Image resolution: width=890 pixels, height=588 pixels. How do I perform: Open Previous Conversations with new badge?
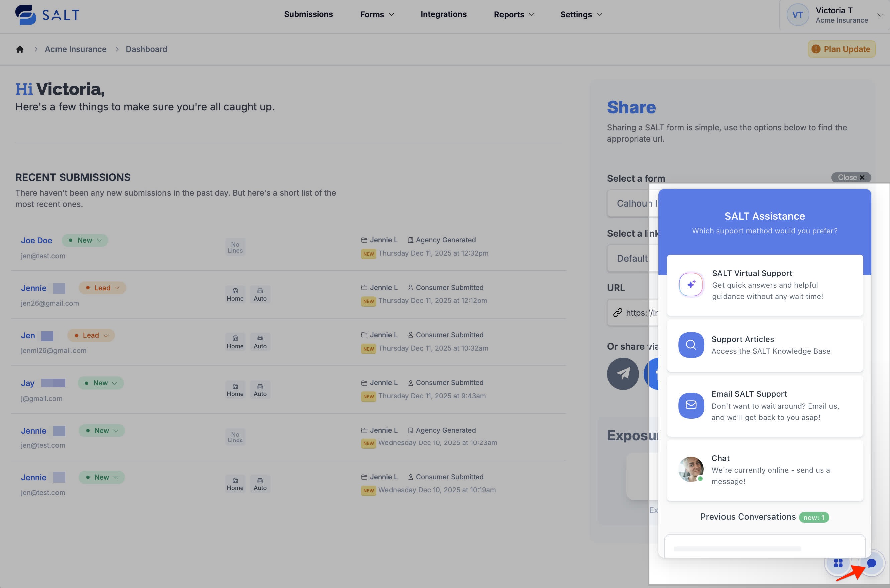point(764,517)
